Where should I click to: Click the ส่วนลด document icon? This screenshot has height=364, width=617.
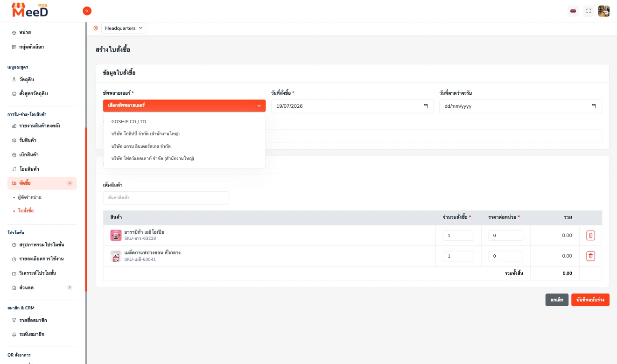14,287
